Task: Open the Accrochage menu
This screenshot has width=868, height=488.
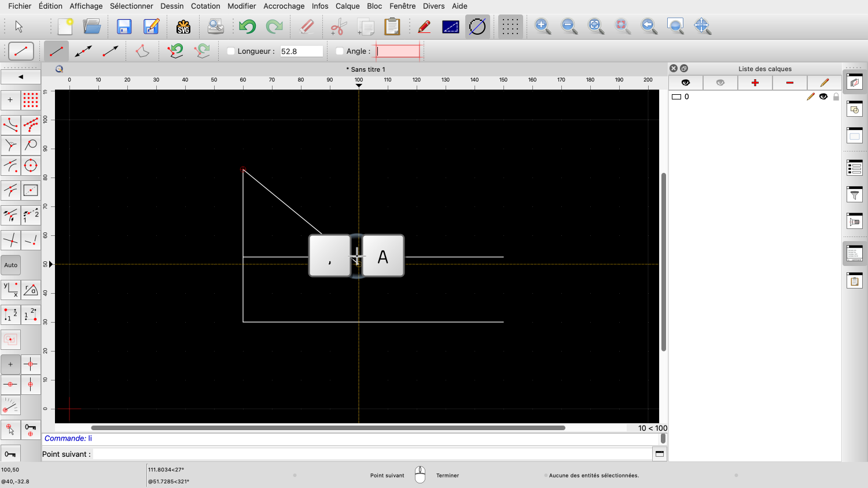Action: [x=284, y=6]
